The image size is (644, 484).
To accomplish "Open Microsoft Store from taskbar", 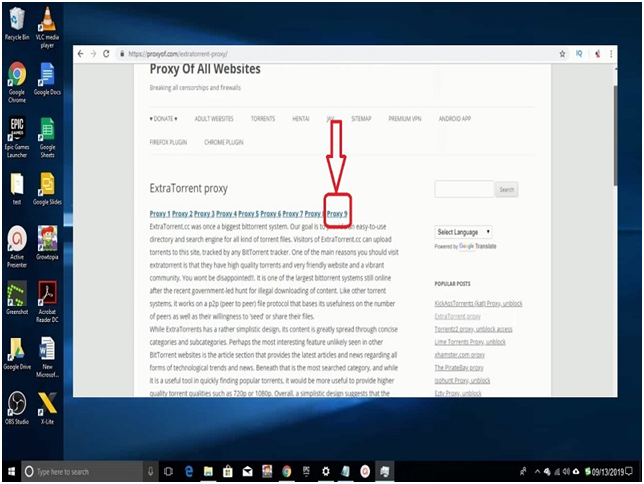I will click(x=228, y=471).
